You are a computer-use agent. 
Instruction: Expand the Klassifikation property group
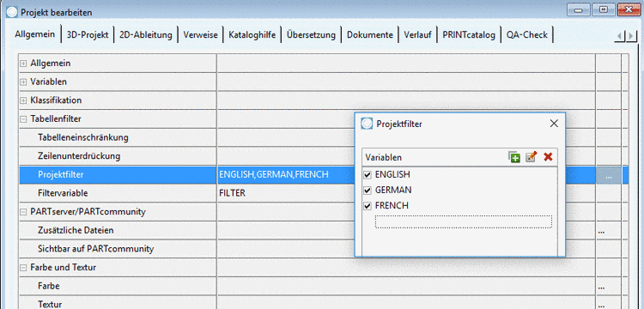tap(23, 100)
